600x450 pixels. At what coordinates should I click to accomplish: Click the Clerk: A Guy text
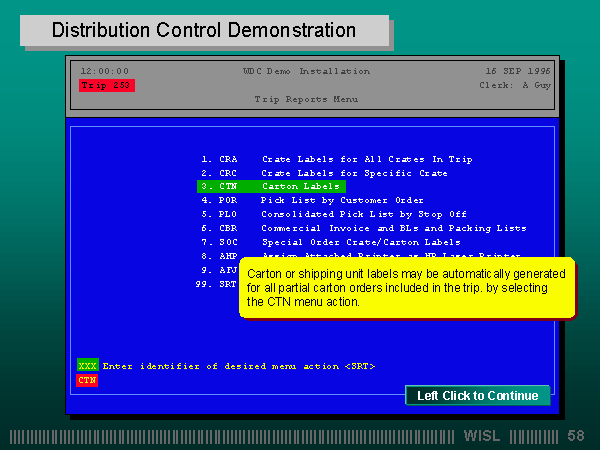pos(515,85)
